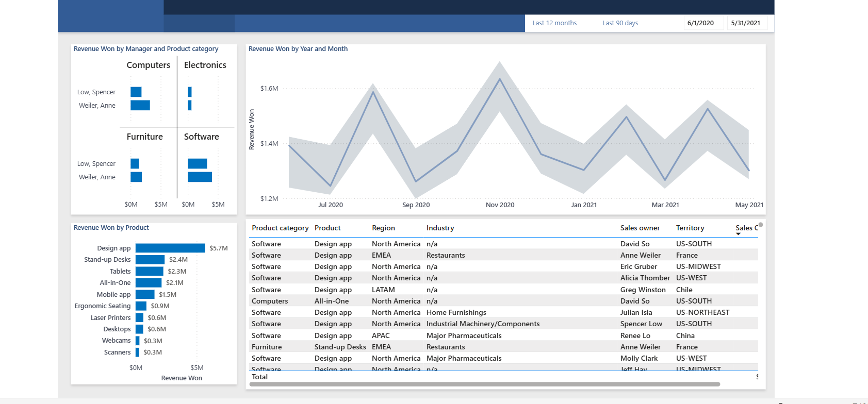Image resolution: width=868 pixels, height=404 pixels.
Task: Click Weiler, Anne Software revenue bar
Action: pos(200,177)
